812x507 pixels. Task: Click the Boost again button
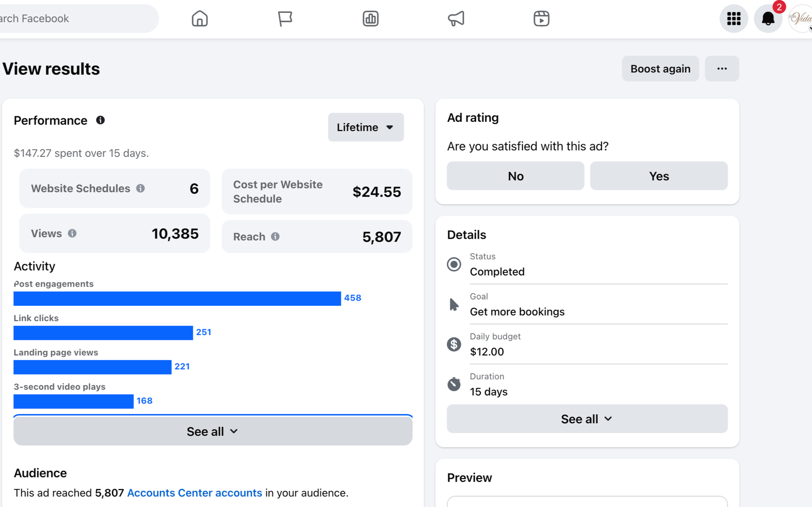[660, 68]
